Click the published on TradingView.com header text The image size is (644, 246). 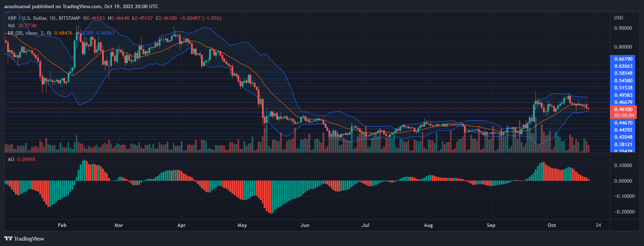pos(81,6)
